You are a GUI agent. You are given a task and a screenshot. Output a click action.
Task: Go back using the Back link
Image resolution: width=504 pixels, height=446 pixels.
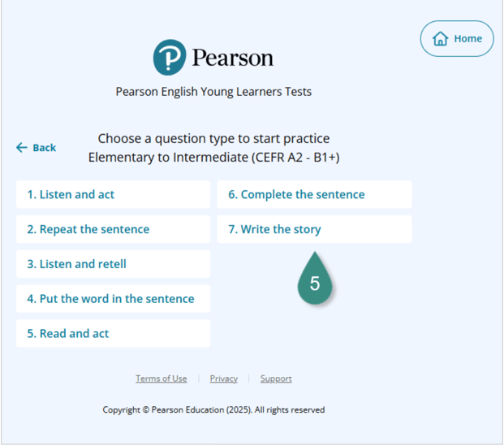(x=37, y=148)
